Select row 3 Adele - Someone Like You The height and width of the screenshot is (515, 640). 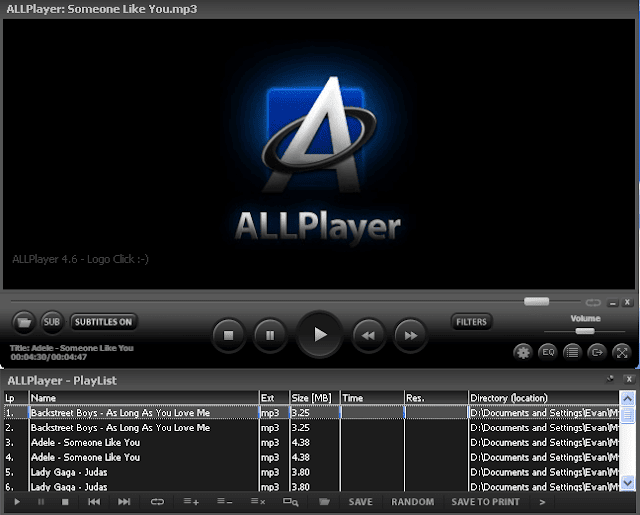[311, 442]
